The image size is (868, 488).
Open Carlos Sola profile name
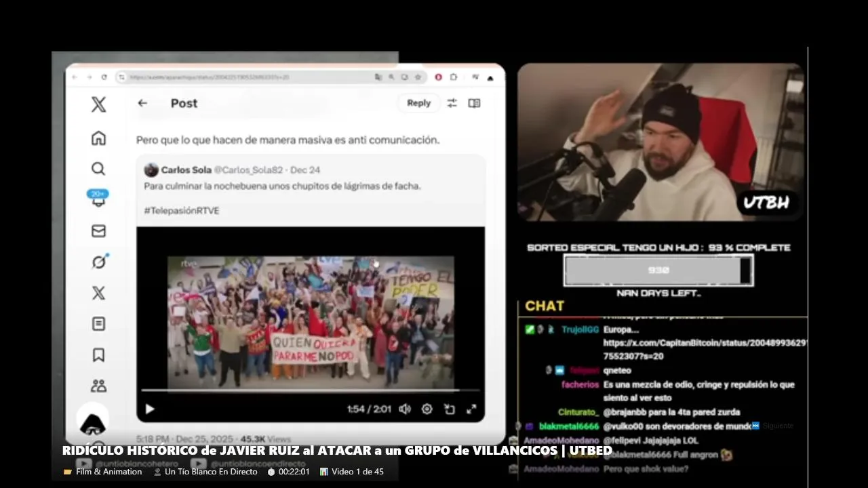point(186,170)
